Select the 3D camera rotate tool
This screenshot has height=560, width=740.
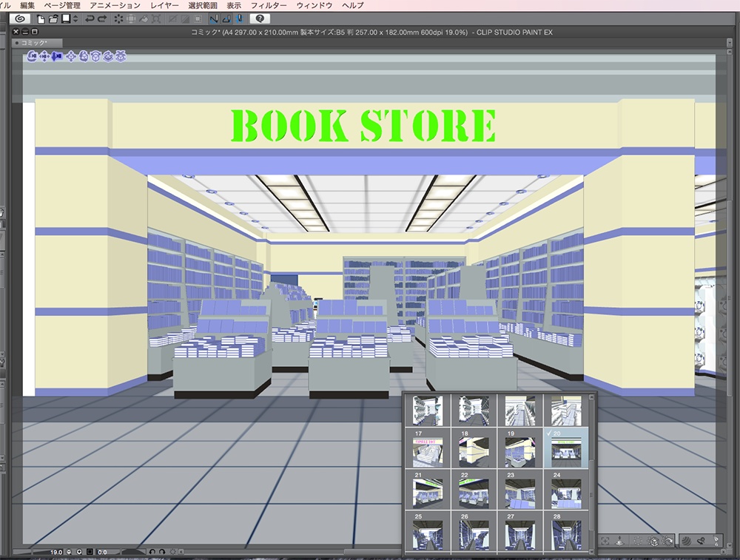[33, 56]
